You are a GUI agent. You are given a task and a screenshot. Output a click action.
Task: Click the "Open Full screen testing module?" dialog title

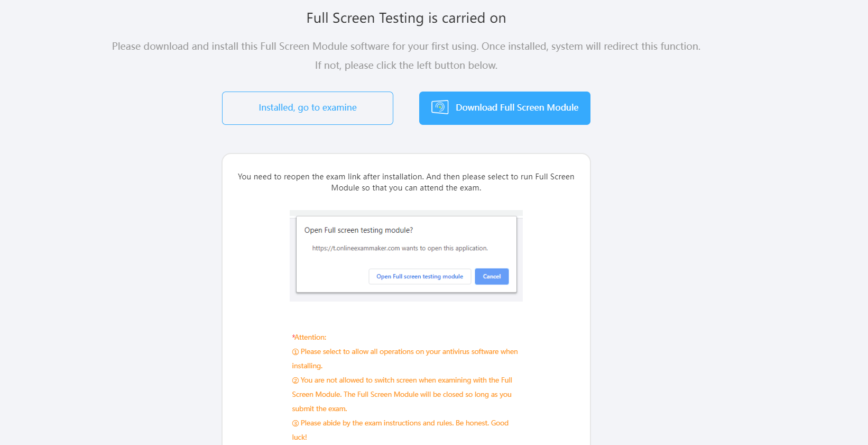(358, 230)
